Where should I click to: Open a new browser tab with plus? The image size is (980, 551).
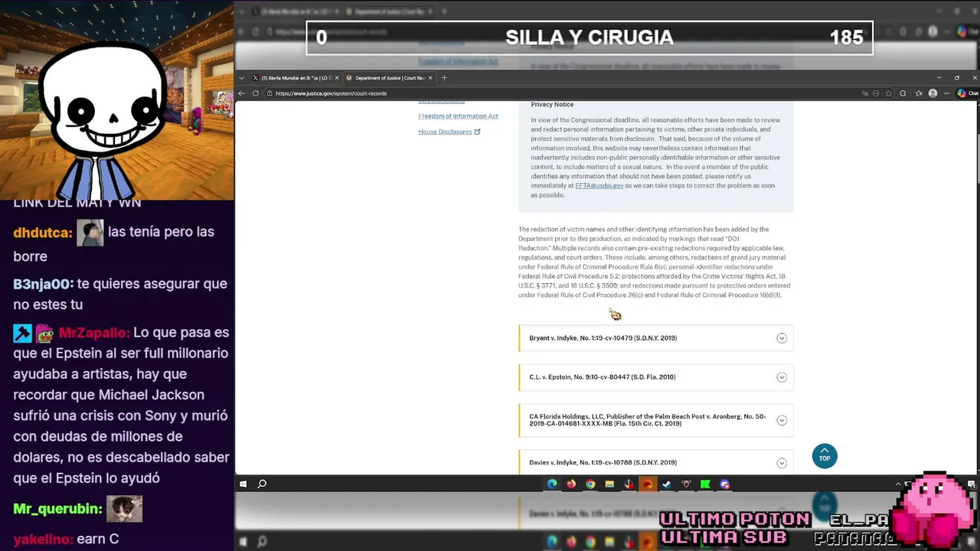[444, 78]
